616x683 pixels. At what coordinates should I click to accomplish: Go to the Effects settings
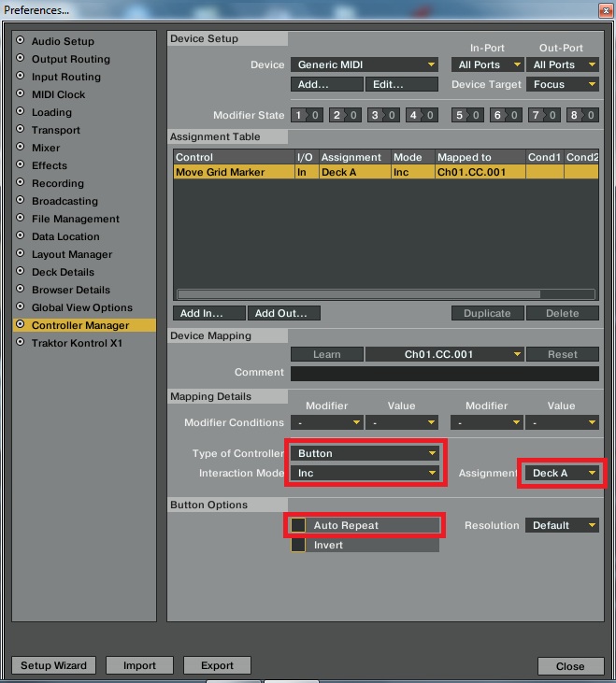[50, 165]
